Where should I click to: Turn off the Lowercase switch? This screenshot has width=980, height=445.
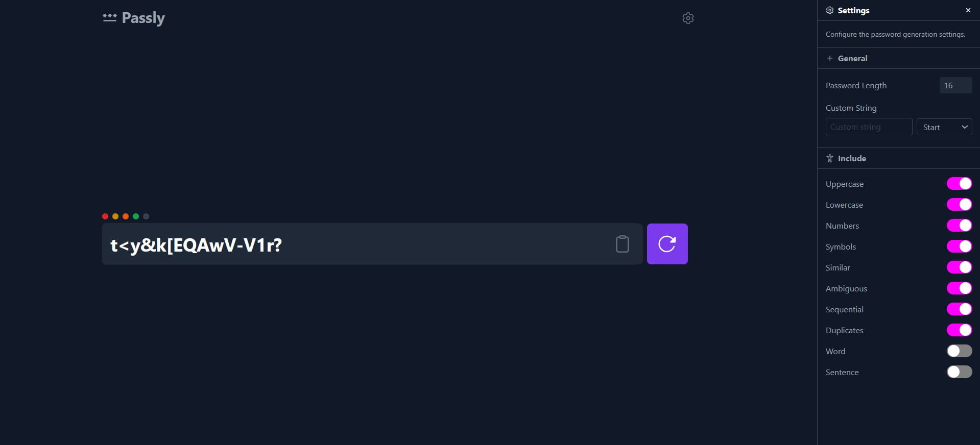pyautogui.click(x=959, y=205)
